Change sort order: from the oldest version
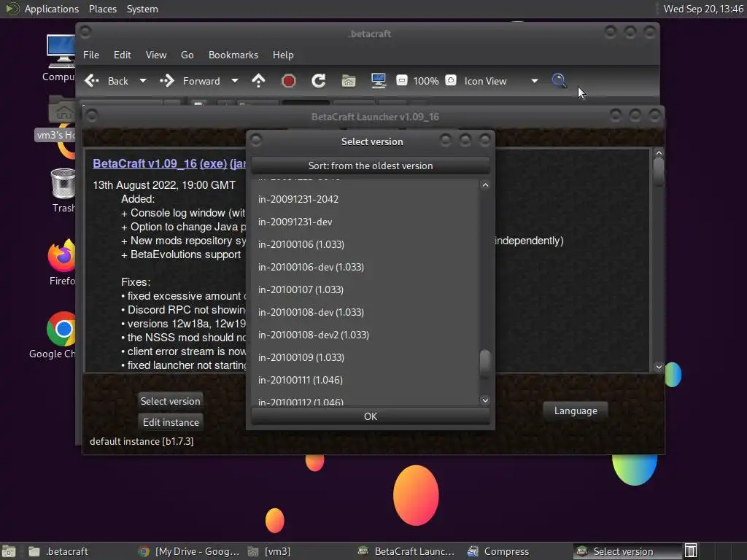747x560 pixels. pos(370,166)
